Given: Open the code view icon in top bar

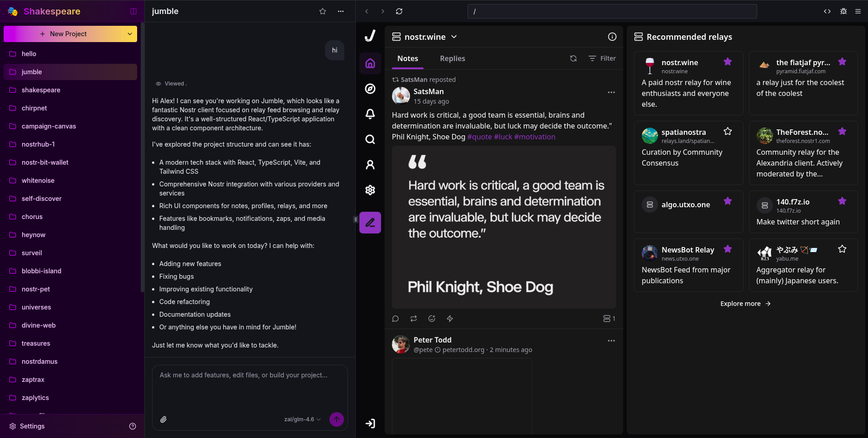Looking at the screenshot, I should coord(827,11).
